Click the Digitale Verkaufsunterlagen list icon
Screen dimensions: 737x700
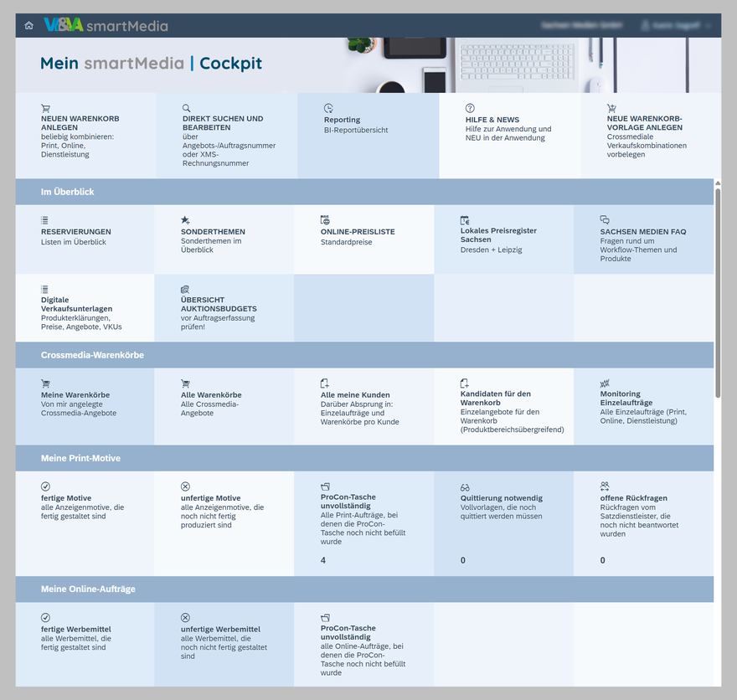pyautogui.click(x=44, y=289)
